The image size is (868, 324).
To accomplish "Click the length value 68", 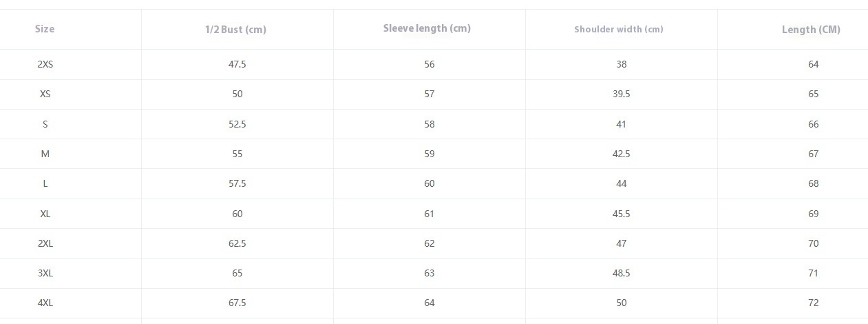I will pyautogui.click(x=814, y=183).
